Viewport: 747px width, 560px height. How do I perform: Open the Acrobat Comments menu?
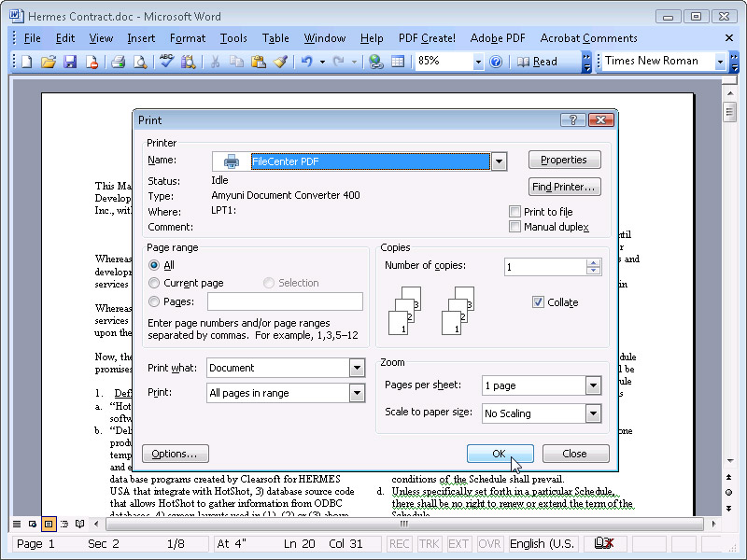pyautogui.click(x=588, y=38)
